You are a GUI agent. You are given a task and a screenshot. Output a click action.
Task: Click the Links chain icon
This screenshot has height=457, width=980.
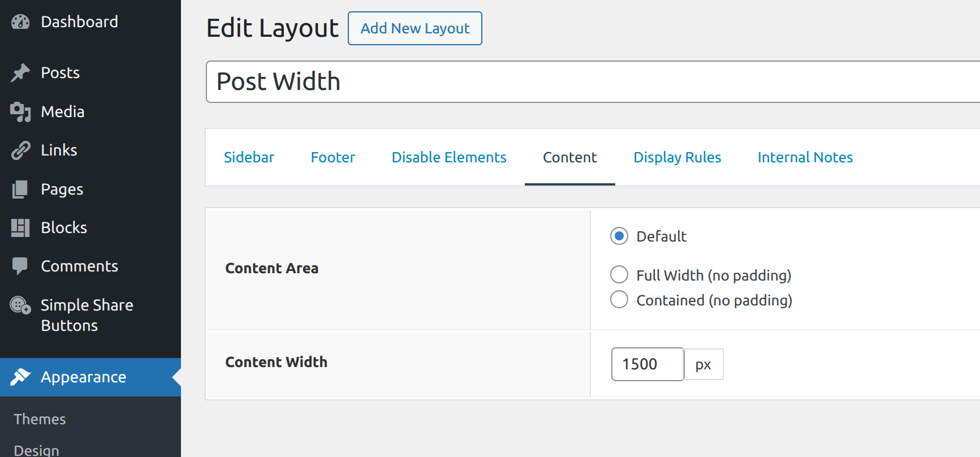tap(20, 150)
